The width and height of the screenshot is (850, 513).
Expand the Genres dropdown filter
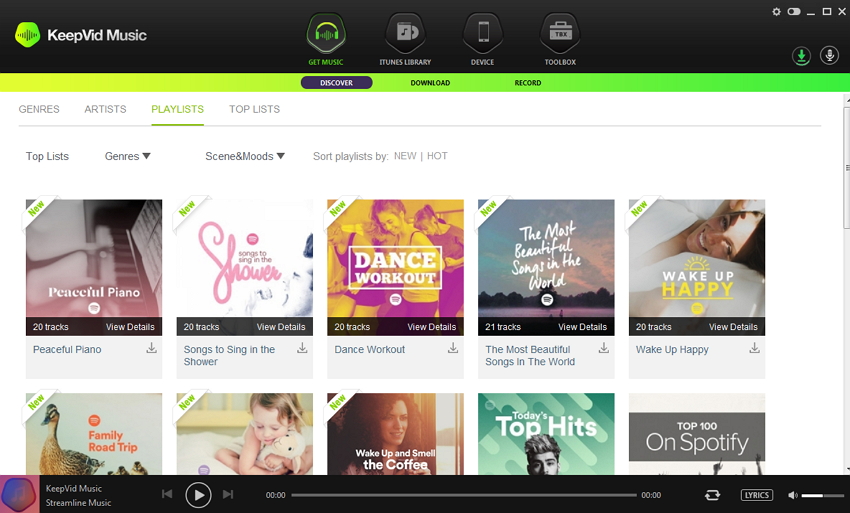[128, 156]
